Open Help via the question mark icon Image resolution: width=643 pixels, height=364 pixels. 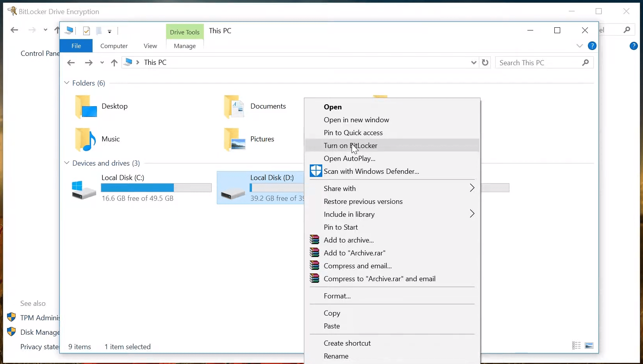point(593,46)
